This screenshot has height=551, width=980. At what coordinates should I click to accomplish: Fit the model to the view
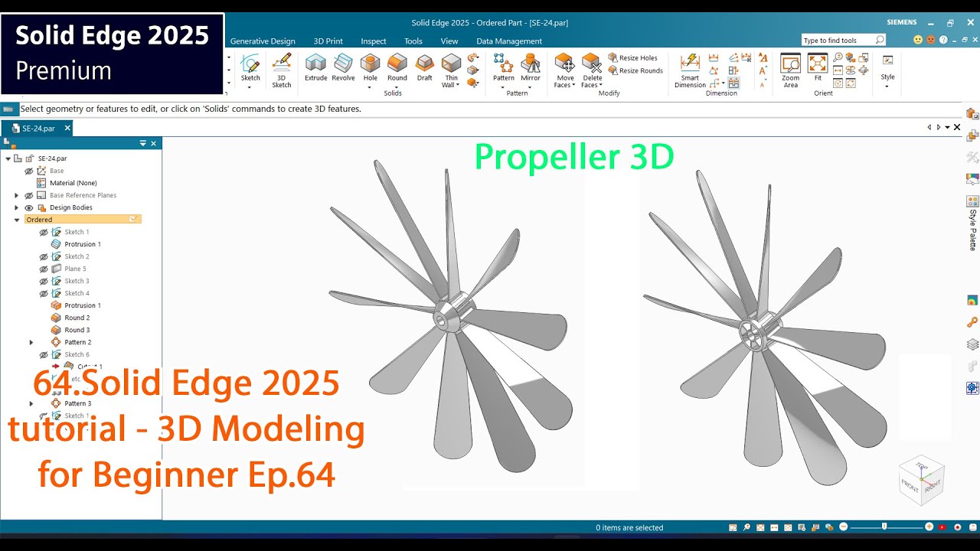click(818, 67)
